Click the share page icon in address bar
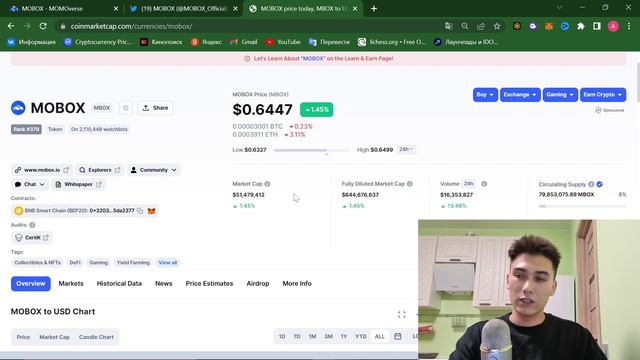Screen dimensions: 640x360 pyautogui.click(x=481, y=26)
